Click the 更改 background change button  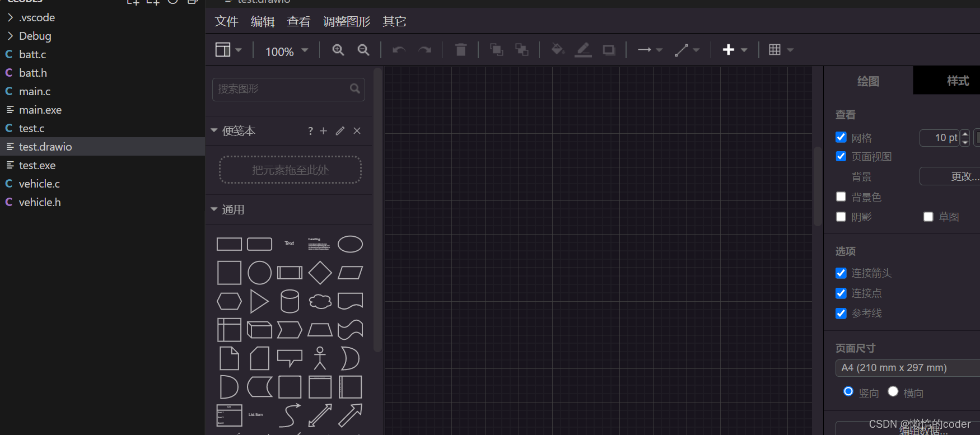click(950, 176)
